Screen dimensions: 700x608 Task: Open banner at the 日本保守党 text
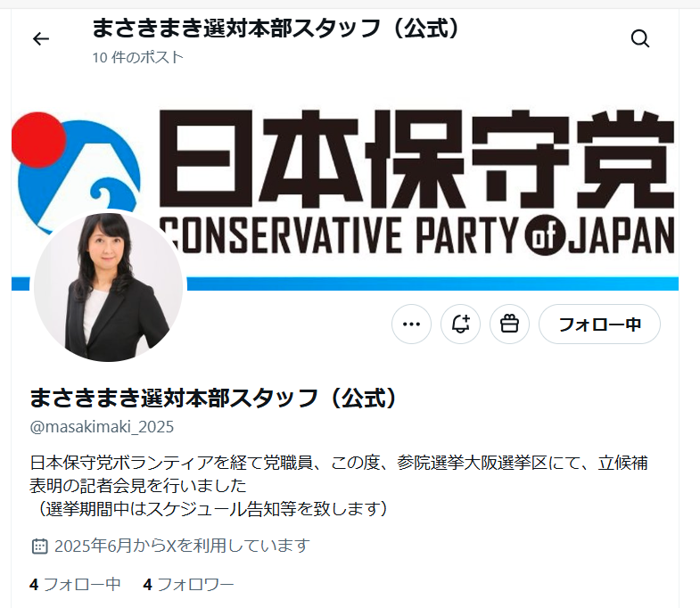tap(416, 159)
